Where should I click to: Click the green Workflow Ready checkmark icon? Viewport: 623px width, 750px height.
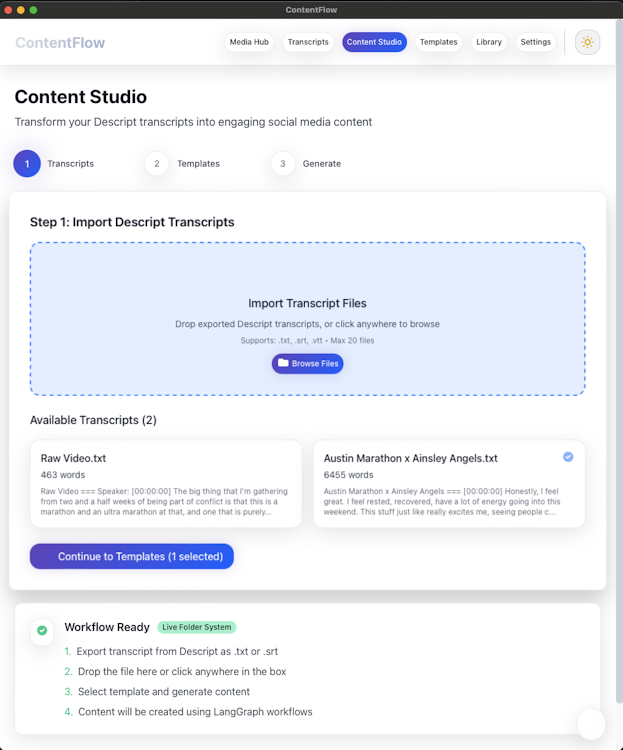pos(42,630)
